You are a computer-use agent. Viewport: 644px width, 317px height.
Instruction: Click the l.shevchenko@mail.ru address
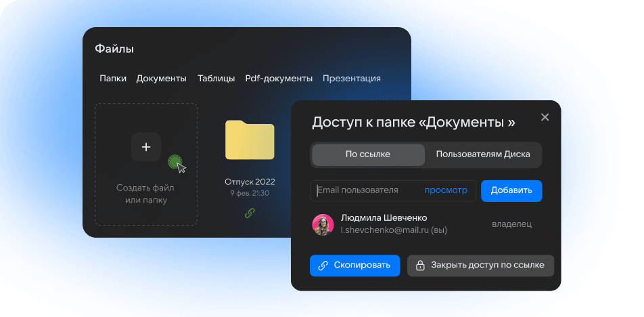tap(385, 230)
